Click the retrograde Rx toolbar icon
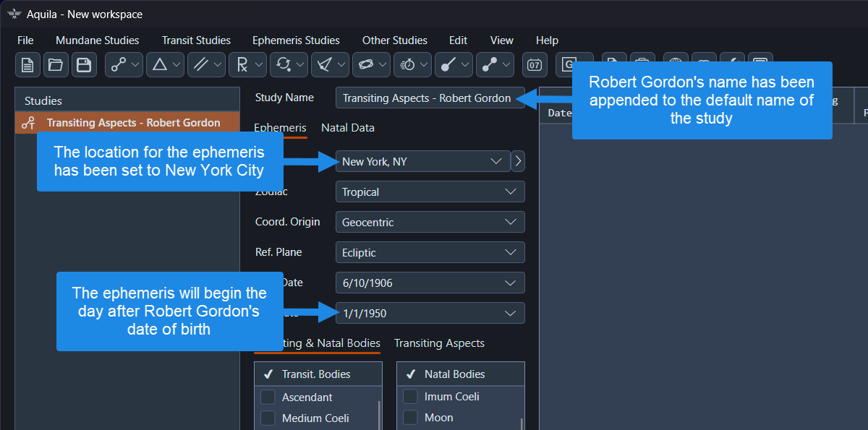 pos(242,65)
